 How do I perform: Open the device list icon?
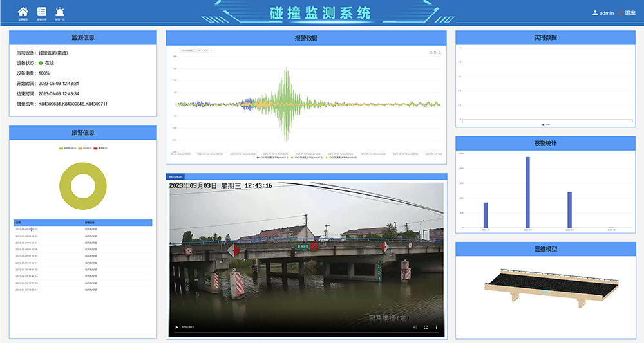pyautogui.click(x=42, y=12)
